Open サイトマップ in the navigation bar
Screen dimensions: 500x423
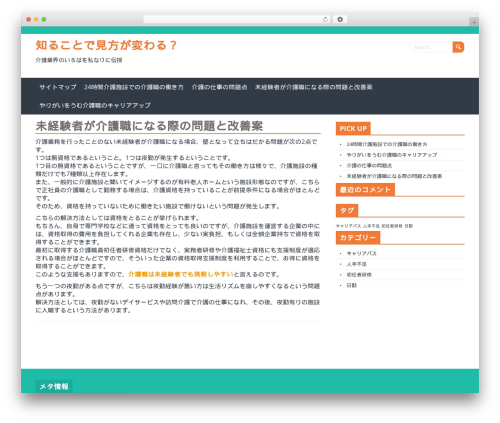pyautogui.click(x=58, y=87)
